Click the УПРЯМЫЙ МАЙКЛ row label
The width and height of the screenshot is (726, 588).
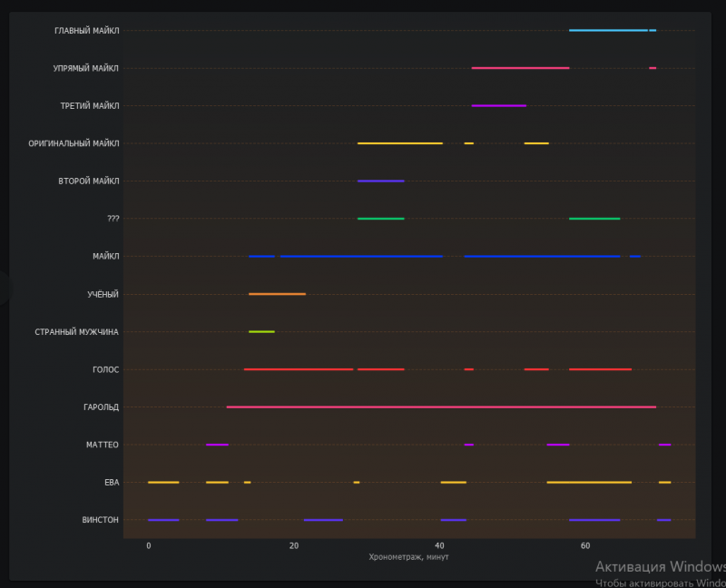(85, 69)
